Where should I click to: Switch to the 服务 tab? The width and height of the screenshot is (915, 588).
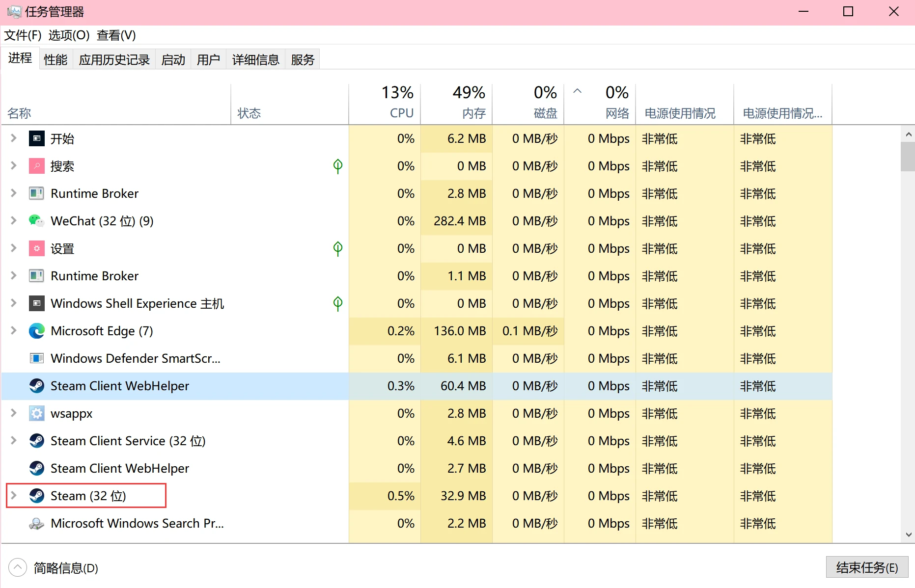coord(303,60)
